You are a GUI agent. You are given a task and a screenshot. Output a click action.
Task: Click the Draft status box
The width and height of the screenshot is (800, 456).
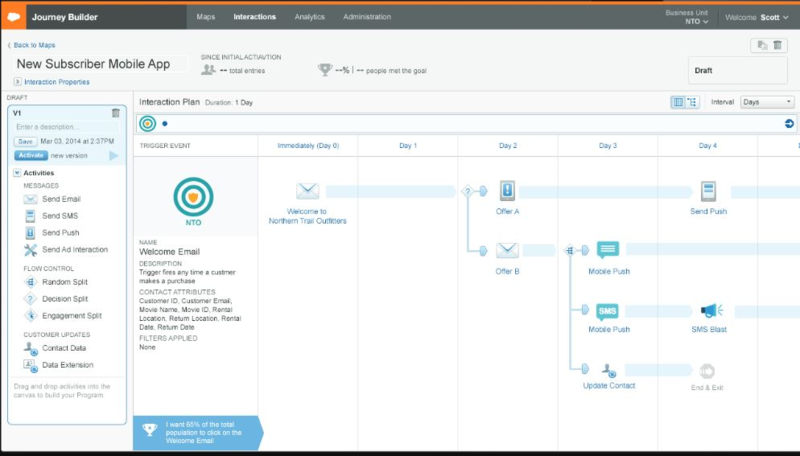(737, 70)
